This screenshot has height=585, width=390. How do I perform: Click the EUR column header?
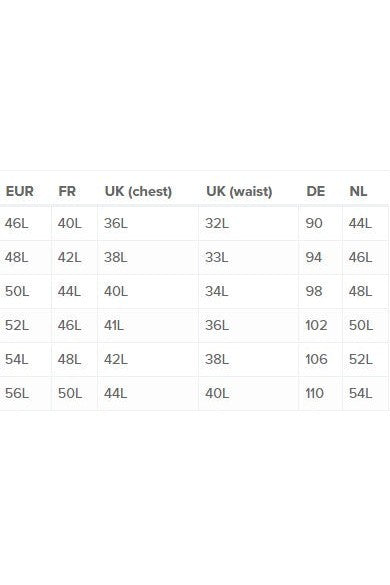[20, 191]
